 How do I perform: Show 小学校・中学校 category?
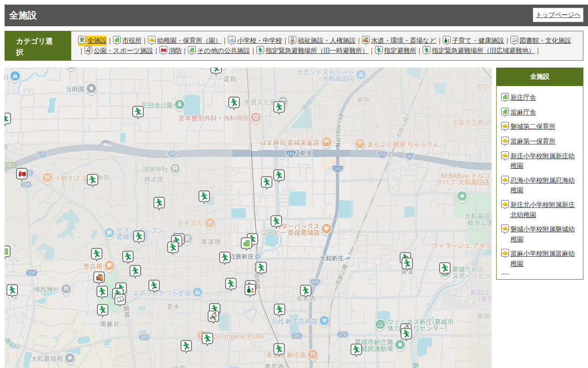click(259, 40)
